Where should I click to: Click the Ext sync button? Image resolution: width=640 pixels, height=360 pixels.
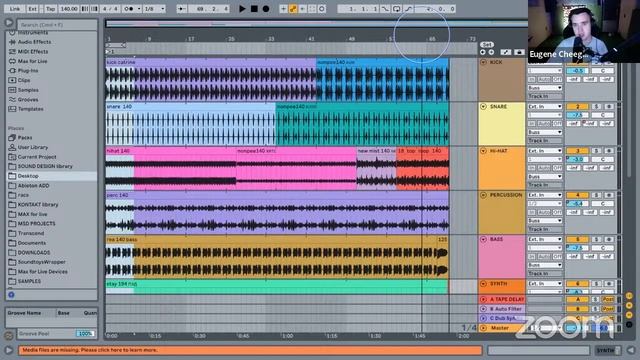pyautogui.click(x=33, y=9)
